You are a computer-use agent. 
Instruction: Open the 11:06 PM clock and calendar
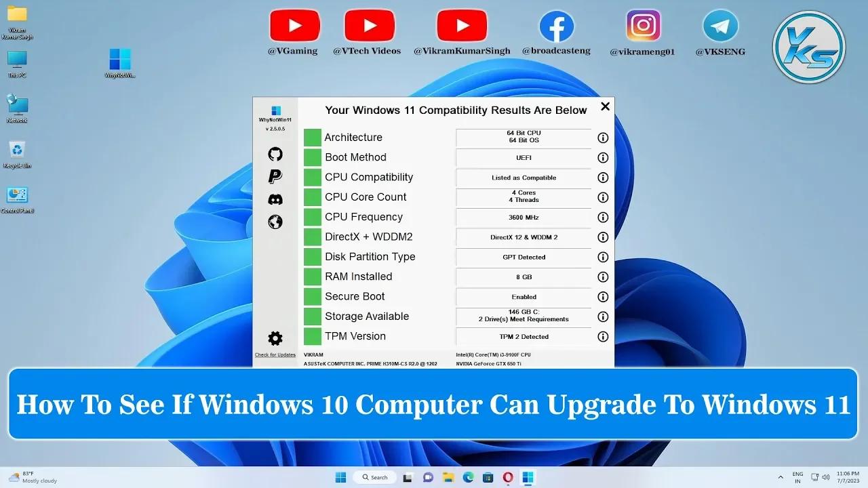point(848,477)
